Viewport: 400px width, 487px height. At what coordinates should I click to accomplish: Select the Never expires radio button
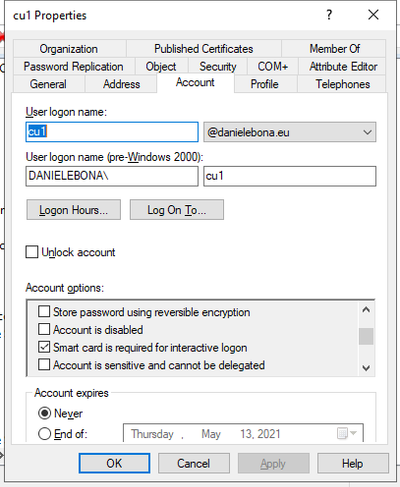[x=44, y=413]
